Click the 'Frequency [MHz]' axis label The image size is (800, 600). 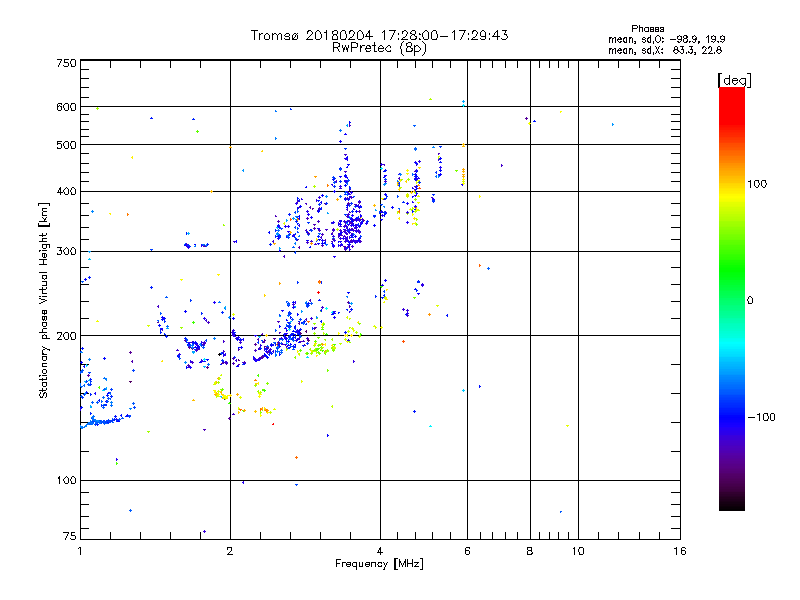pyautogui.click(x=379, y=564)
